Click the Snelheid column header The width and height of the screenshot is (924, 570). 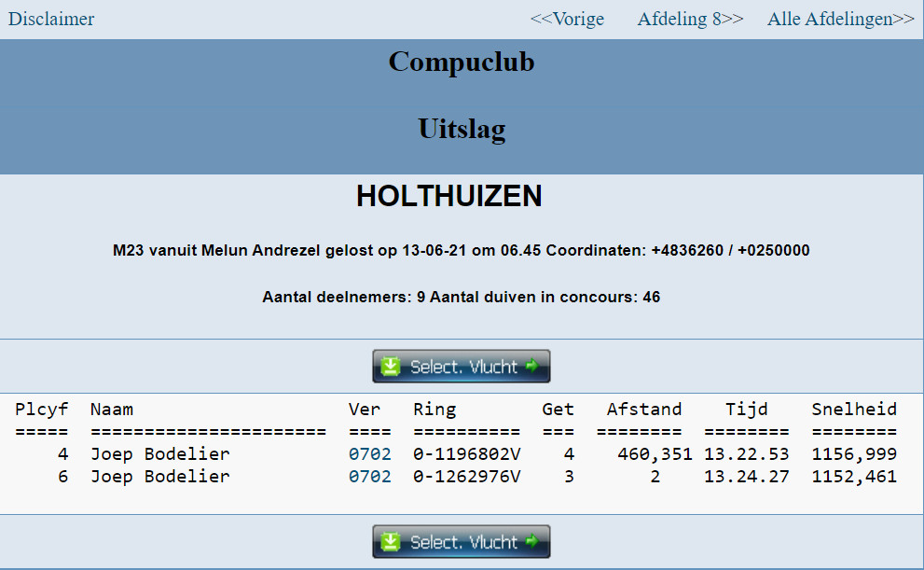[x=854, y=410]
